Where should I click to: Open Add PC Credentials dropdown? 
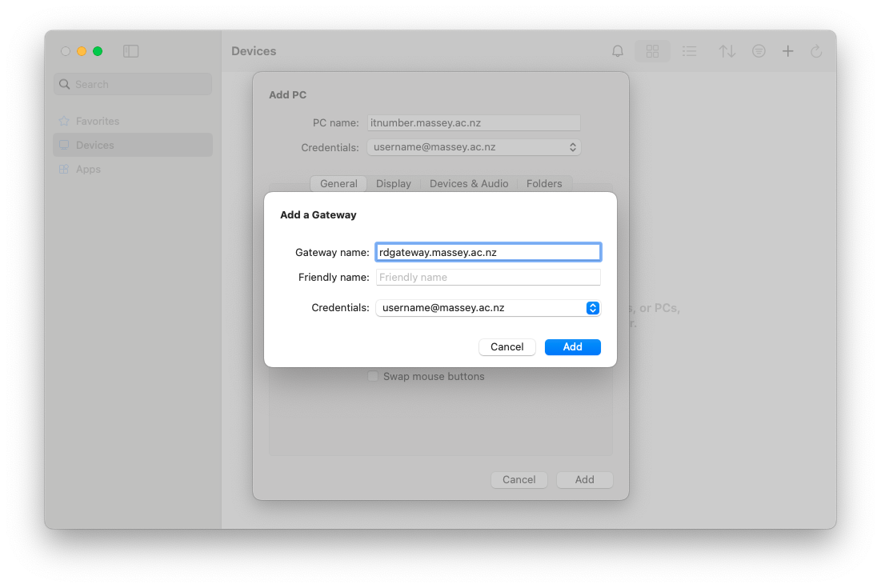point(474,147)
